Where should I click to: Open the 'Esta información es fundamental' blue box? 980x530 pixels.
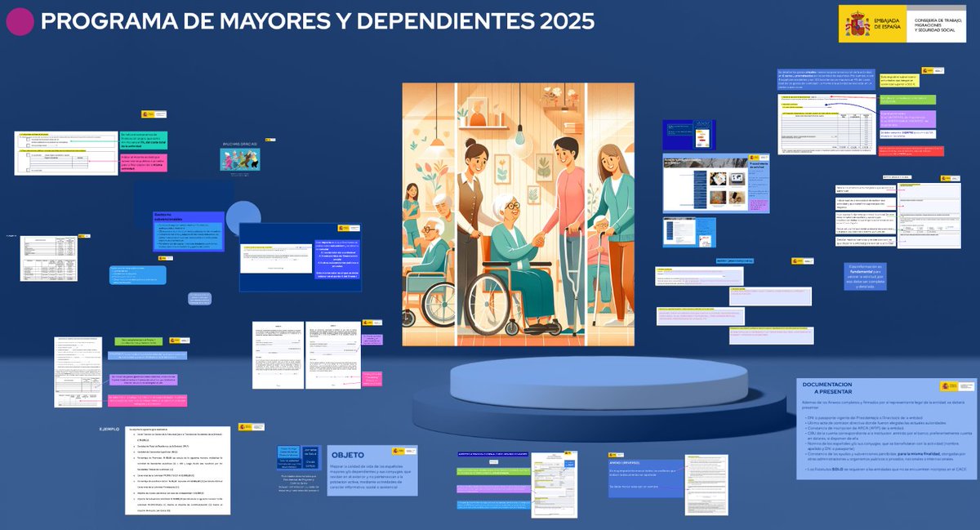pyautogui.click(x=865, y=276)
